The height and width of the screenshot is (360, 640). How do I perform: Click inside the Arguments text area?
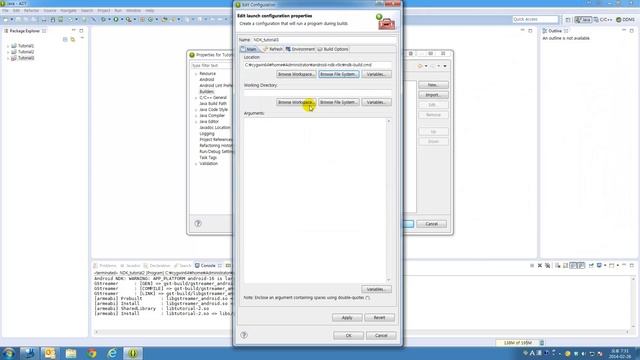[x=315, y=200]
